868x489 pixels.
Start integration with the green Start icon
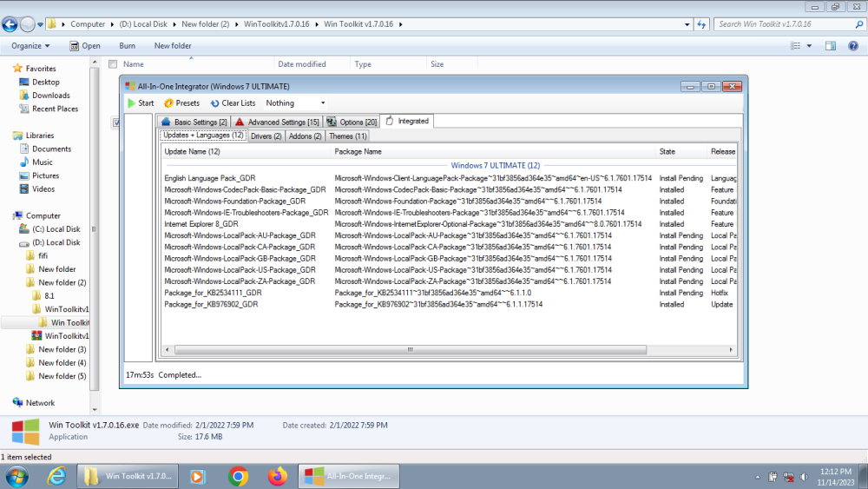141,103
